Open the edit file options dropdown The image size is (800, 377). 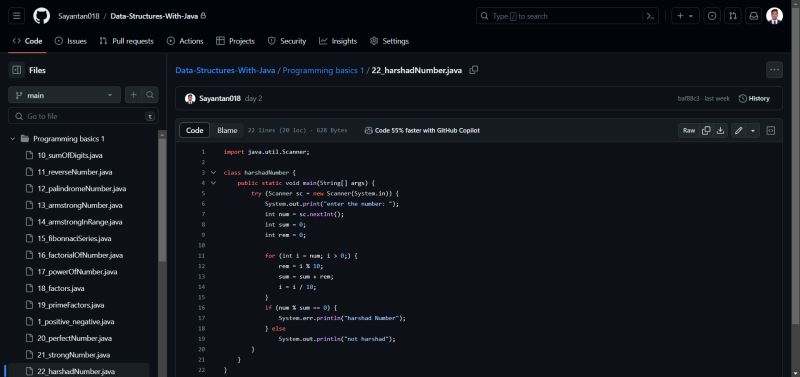(753, 131)
